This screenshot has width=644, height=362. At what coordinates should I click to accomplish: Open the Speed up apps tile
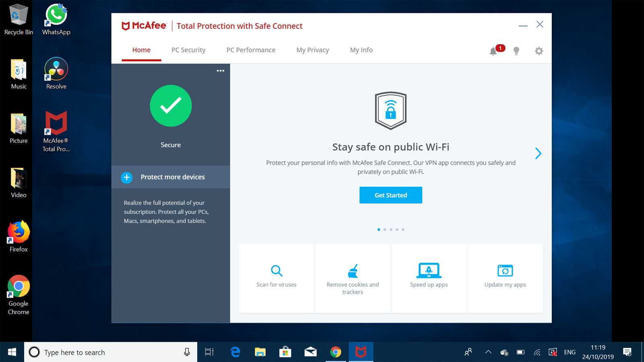pos(429,278)
